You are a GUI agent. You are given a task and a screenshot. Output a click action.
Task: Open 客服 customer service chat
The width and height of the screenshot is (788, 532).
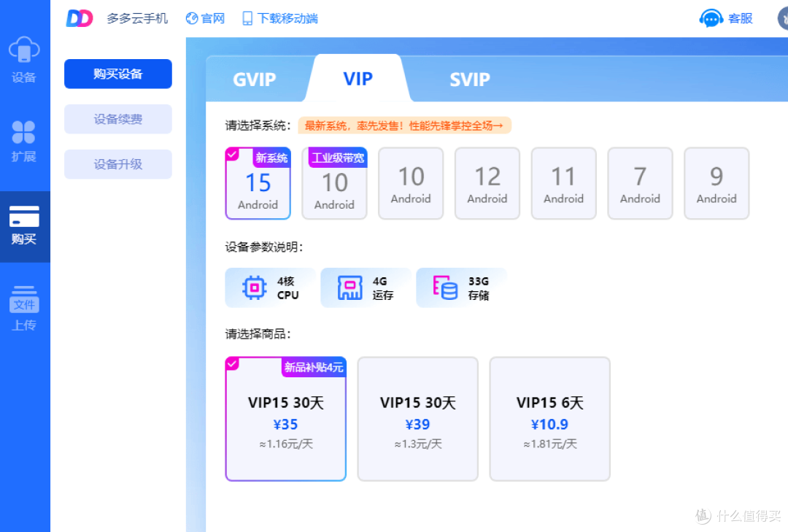click(726, 18)
